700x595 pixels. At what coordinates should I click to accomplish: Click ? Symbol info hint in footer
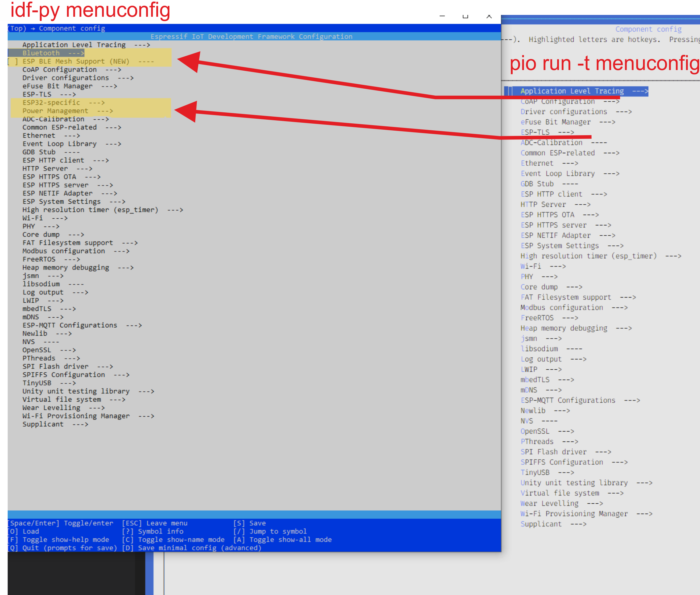[x=153, y=531]
